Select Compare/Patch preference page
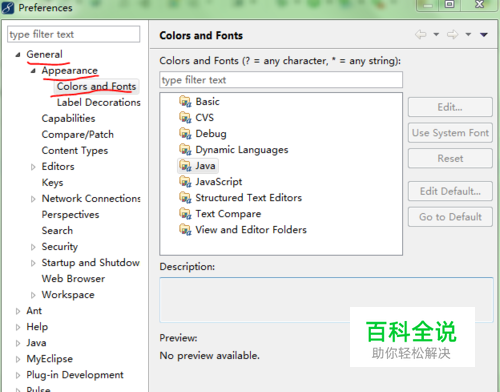500x392 pixels. coord(78,134)
